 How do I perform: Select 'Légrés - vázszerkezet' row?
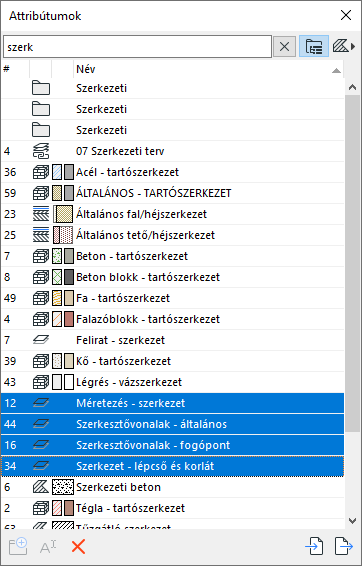tap(173, 382)
